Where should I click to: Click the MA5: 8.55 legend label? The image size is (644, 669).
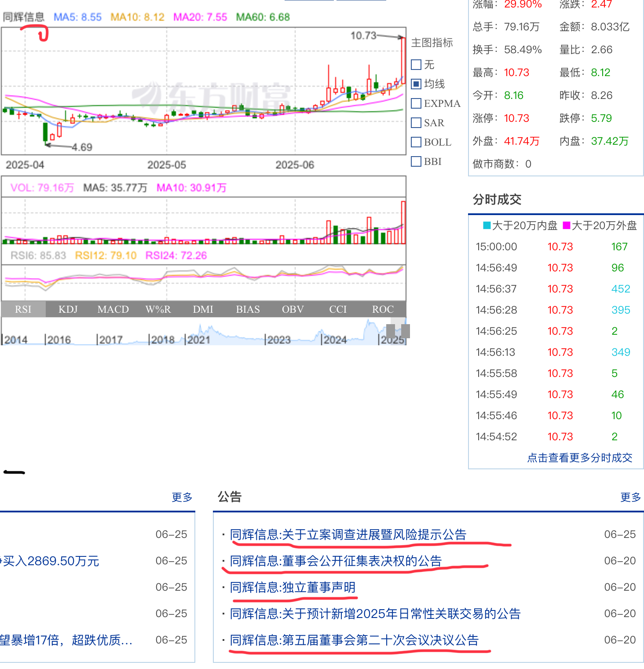tap(77, 17)
